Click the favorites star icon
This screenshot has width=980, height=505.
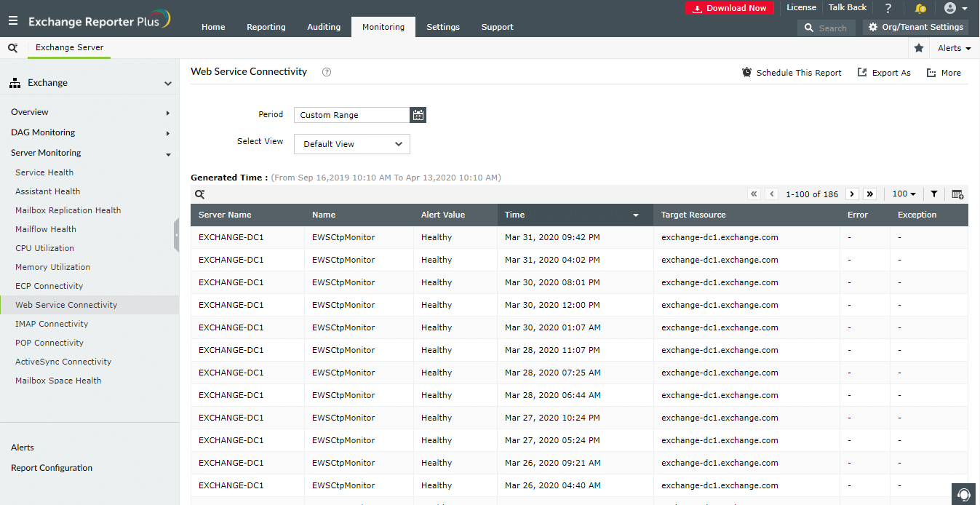click(x=919, y=48)
